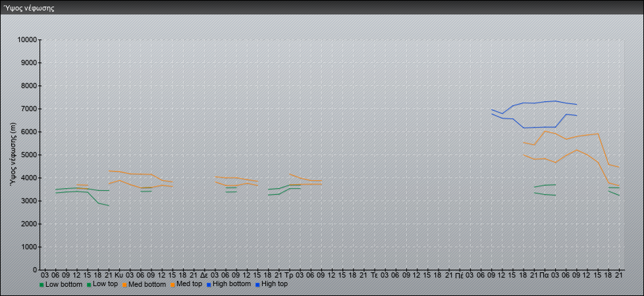Click the 8000 y-axis value
The image size is (644, 296).
pos(28,86)
